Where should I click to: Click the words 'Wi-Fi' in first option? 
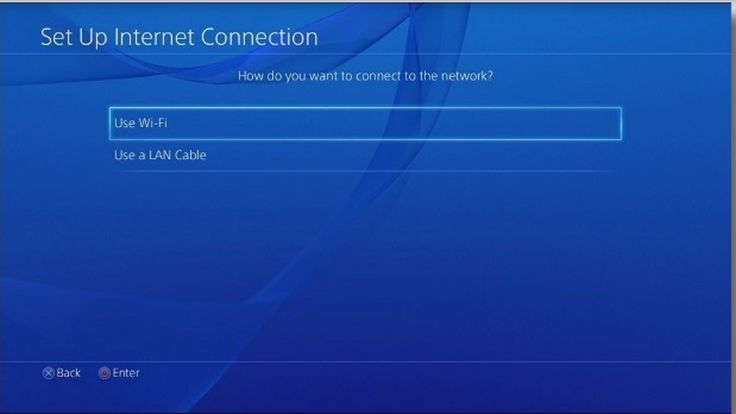[153, 123]
